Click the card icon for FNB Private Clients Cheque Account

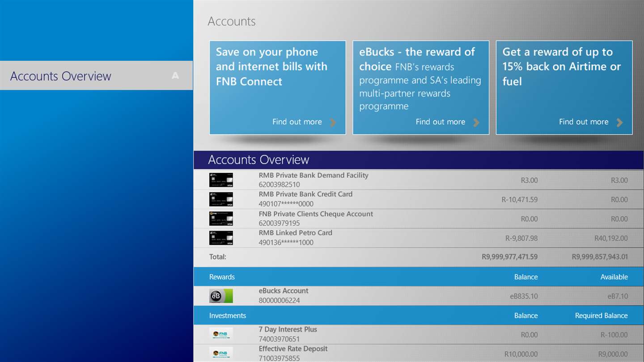click(x=221, y=219)
